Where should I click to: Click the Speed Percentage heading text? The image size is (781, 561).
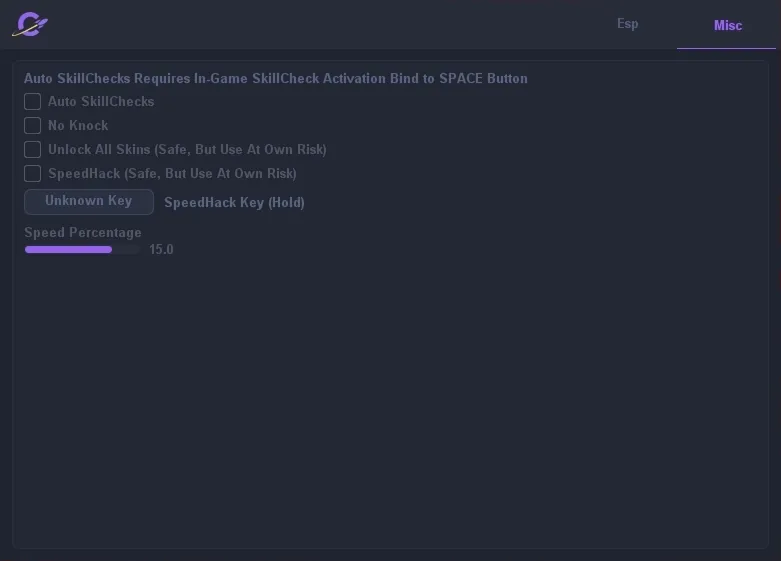tap(83, 233)
